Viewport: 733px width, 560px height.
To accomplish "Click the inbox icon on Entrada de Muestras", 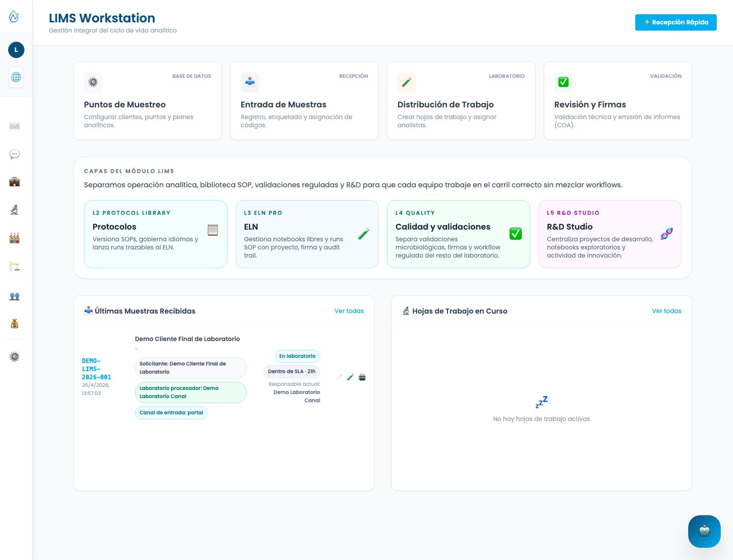I will [250, 82].
